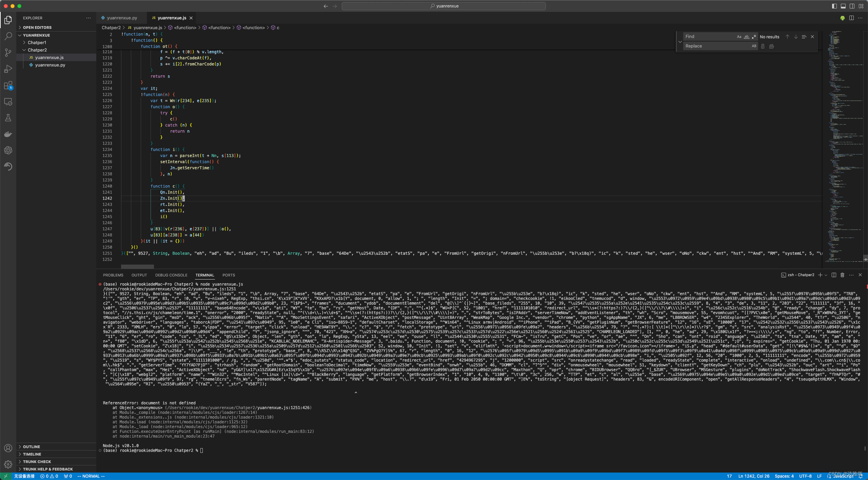Viewport: 868px width, 480px height.
Task: Toggle Match Whole Word in Find
Action: pos(747,37)
